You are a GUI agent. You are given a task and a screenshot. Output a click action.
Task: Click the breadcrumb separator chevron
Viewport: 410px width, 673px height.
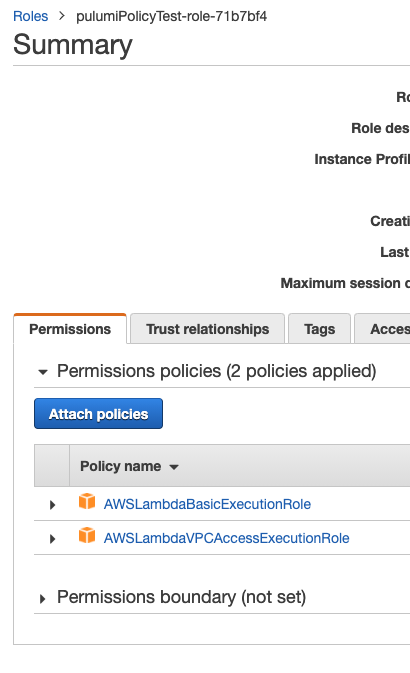[62, 16]
